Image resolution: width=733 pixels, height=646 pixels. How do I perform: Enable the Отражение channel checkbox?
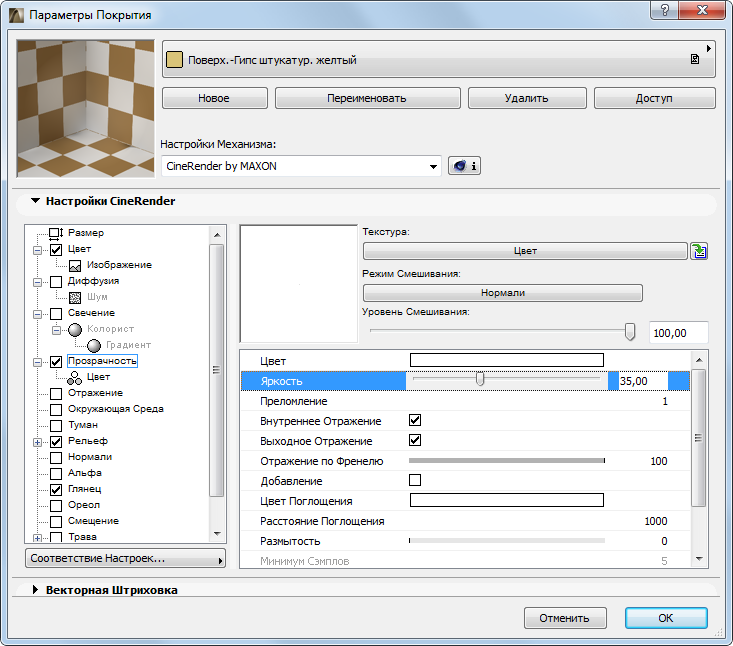pos(56,394)
